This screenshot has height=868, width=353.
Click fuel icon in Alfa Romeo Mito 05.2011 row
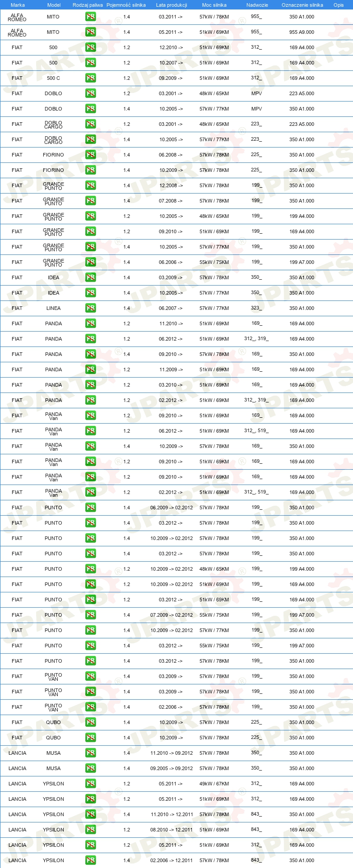click(90, 32)
